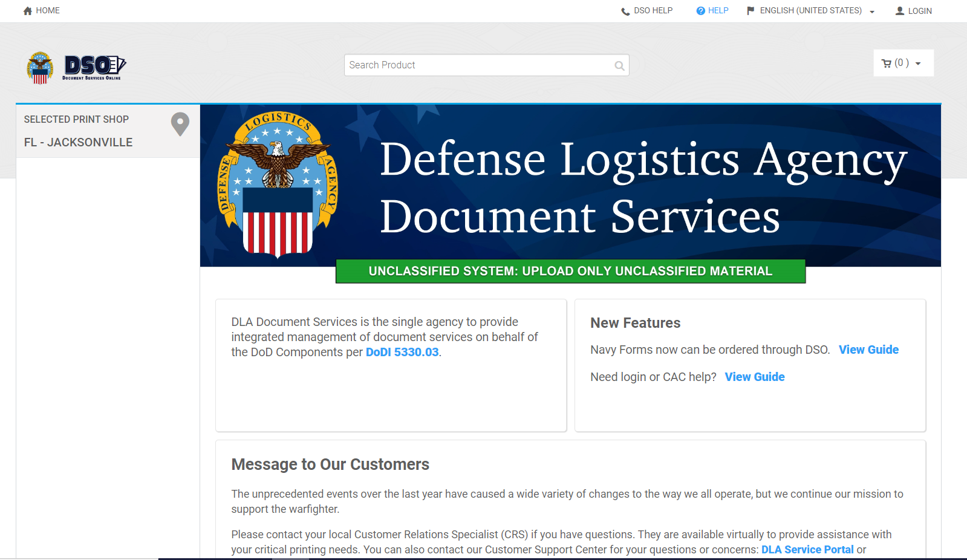Expand the cart dropdown arrow
Image resolution: width=967 pixels, height=560 pixels.
(x=918, y=63)
